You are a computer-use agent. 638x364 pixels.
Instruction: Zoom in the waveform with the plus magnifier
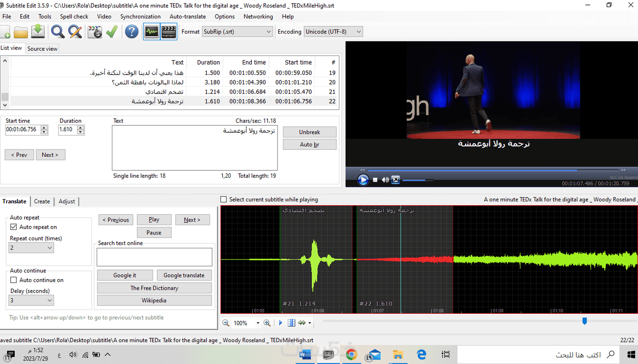click(x=267, y=323)
